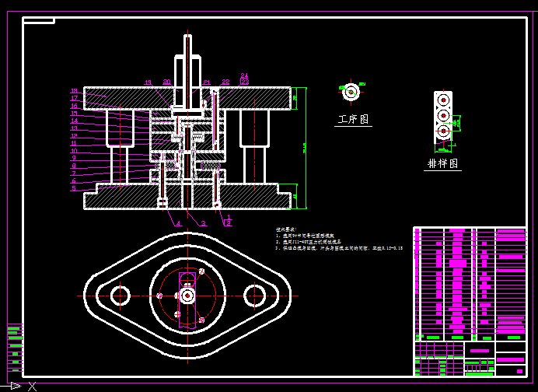Select part balloon number 23
The width and height of the screenshot is (538, 392).
click(x=245, y=82)
